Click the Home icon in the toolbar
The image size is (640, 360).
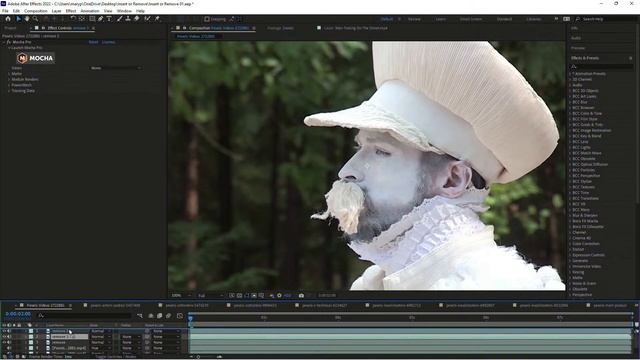[8, 19]
